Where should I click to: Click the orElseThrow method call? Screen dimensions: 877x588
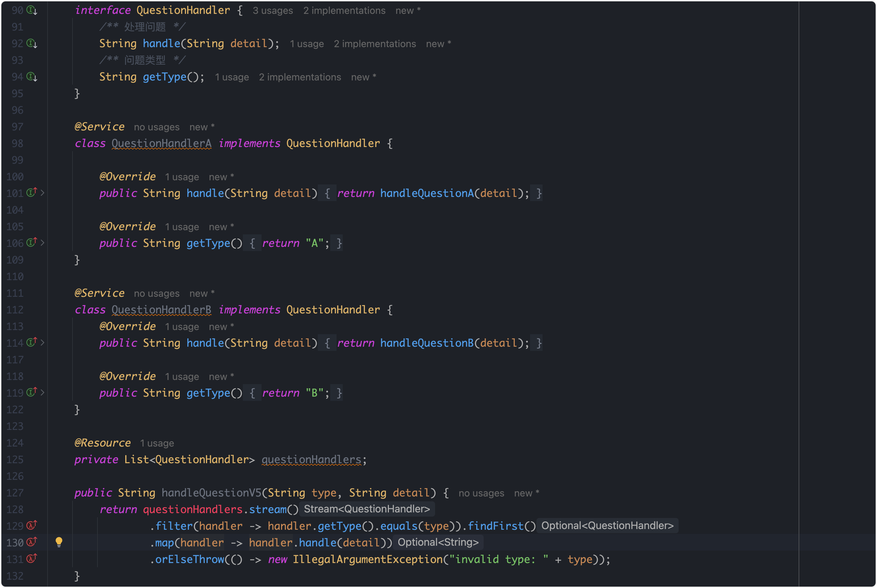(189, 559)
